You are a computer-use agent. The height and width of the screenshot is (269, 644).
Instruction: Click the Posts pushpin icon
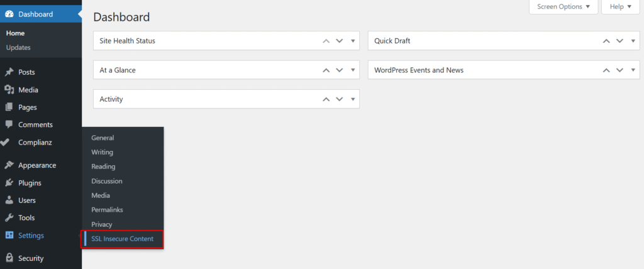click(9, 72)
